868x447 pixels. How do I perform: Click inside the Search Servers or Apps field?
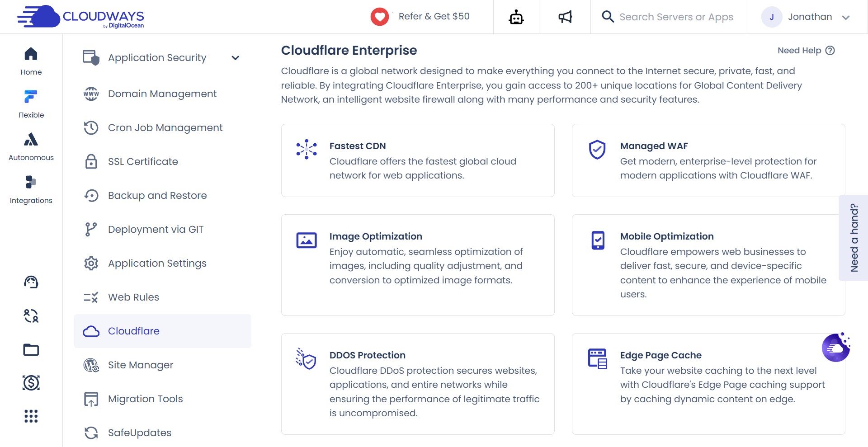click(x=677, y=17)
